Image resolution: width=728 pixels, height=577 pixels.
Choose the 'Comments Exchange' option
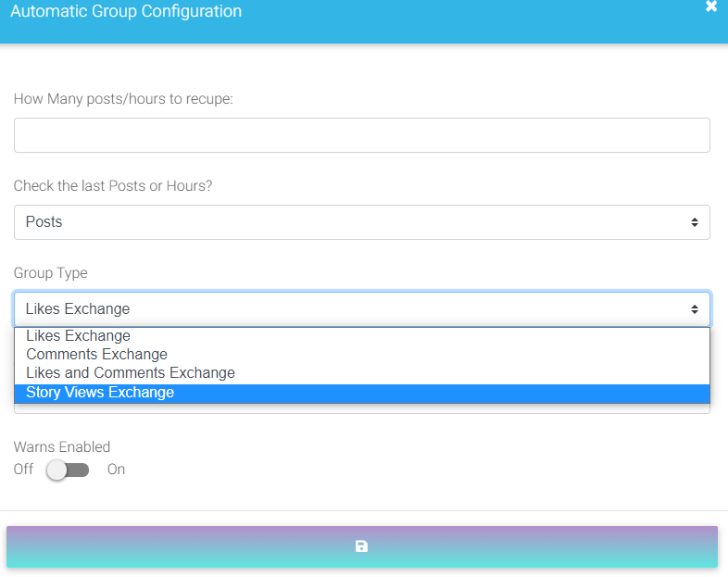pyautogui.click(x=97, y=355)
